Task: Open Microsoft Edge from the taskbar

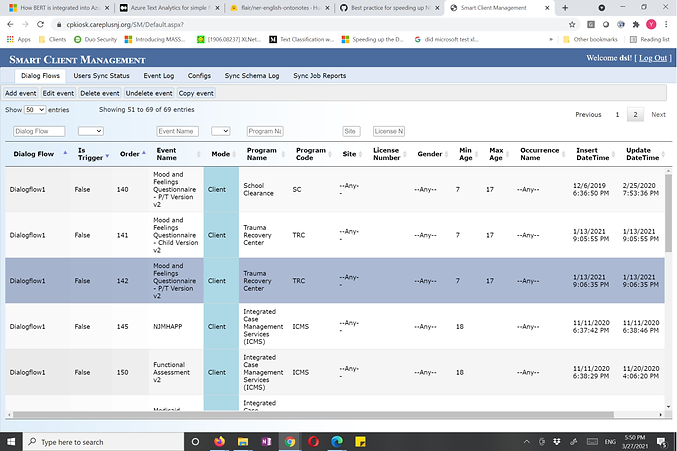Action: [x=336, y=441]
